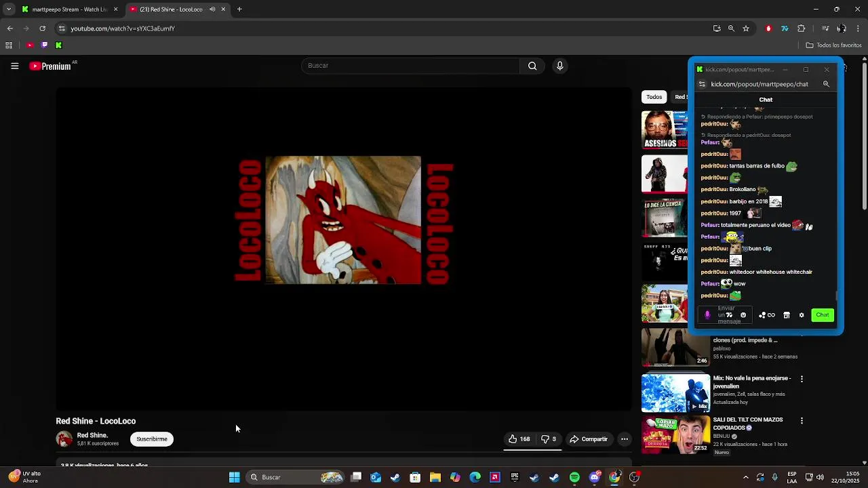Open a new browser tab
The image size is (868, 488).
[x=239, y=9]
